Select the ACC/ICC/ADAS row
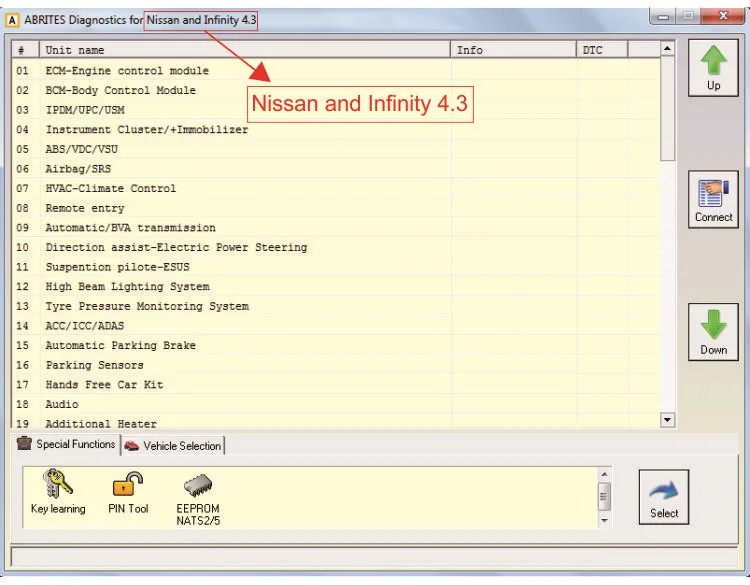 pyautogui.click(x=336, y=326)
